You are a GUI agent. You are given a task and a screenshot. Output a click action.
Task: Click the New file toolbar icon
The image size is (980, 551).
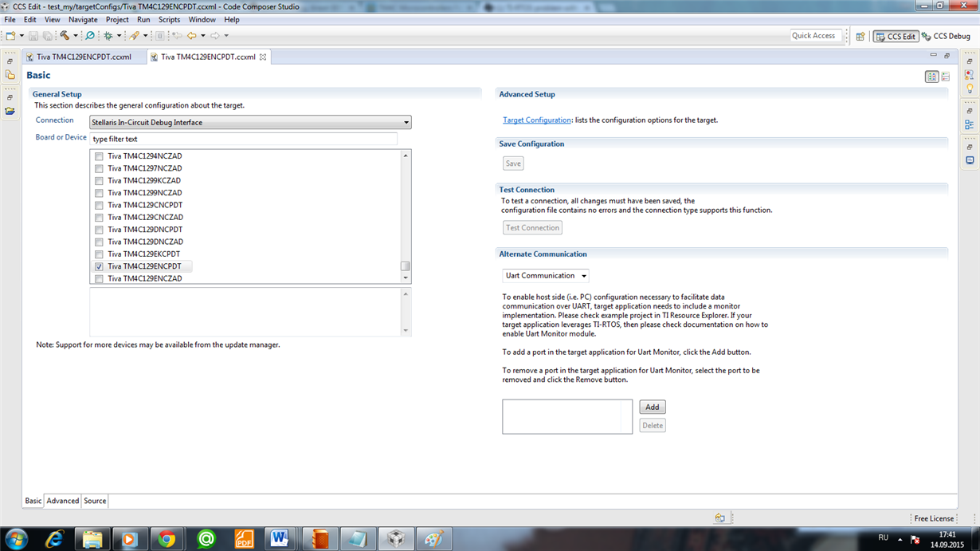point(10,36)
